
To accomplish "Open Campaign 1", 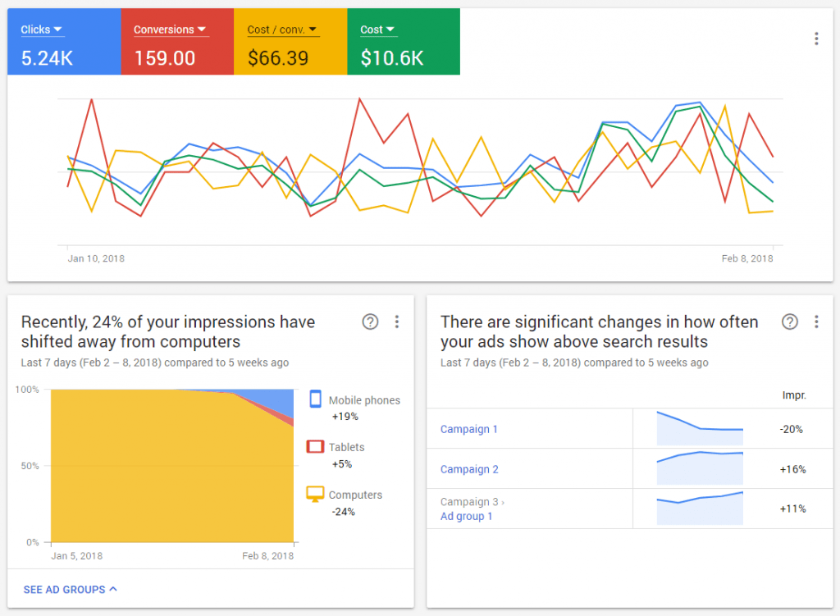I will point(468,429).
